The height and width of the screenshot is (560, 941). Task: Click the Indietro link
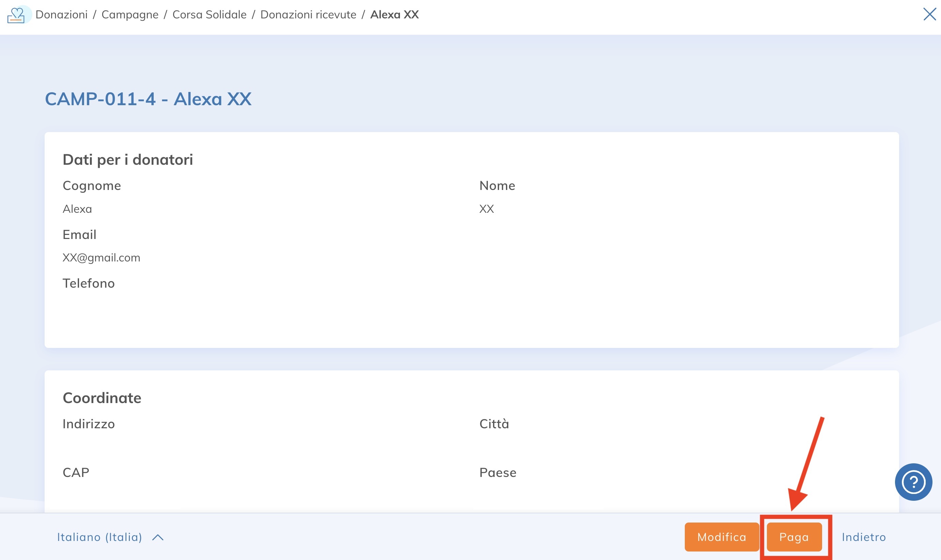[x=864, y=537]
